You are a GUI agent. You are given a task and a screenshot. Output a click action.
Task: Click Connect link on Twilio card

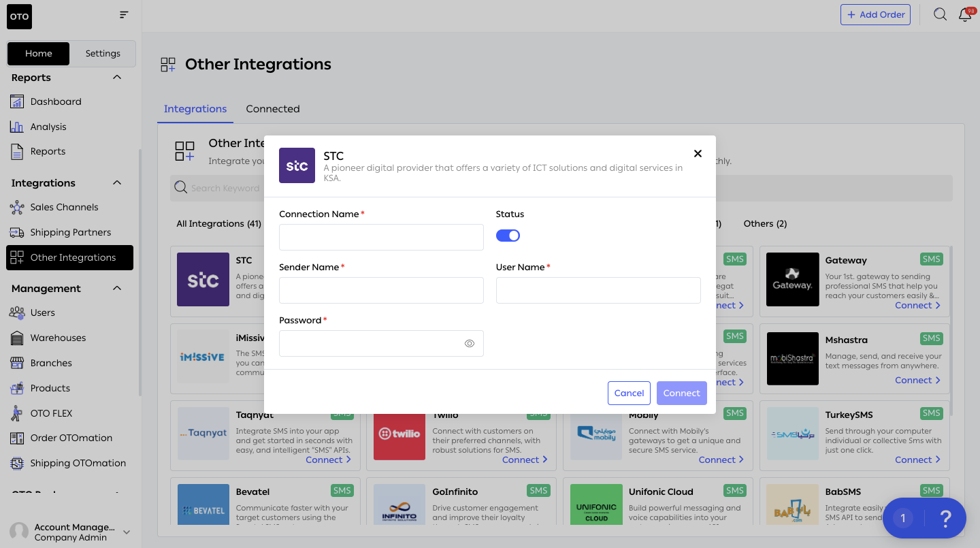tap(525, 460)
